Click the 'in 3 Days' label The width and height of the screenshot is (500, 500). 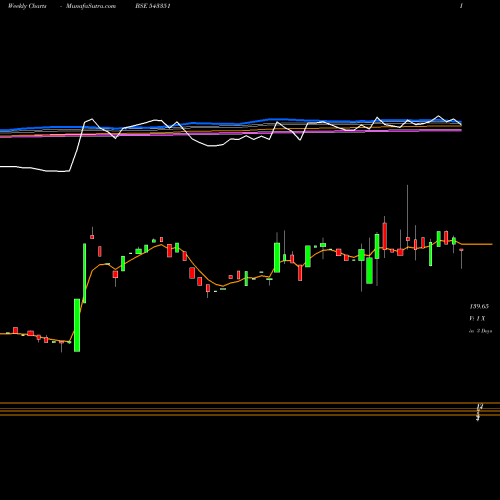480,331
